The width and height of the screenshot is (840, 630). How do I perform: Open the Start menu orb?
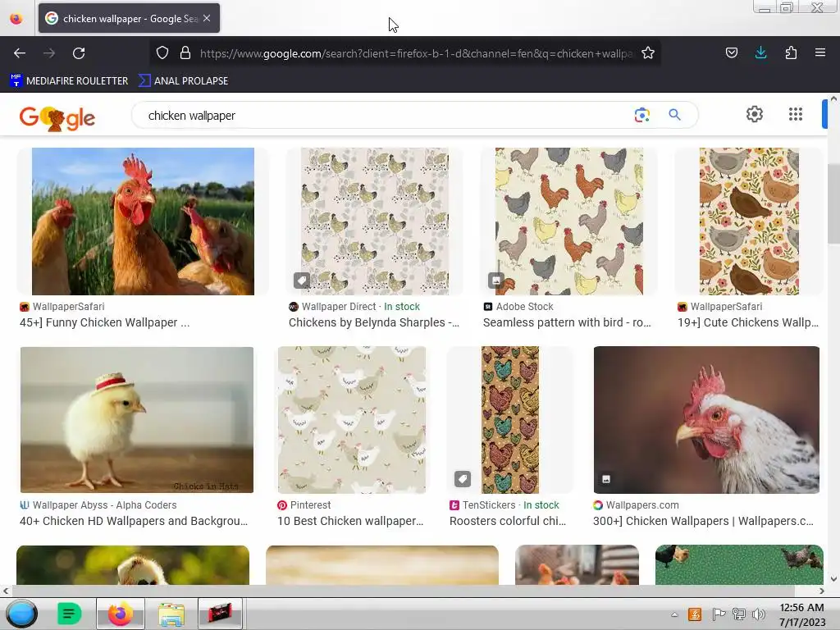click(x=21, y=614)
